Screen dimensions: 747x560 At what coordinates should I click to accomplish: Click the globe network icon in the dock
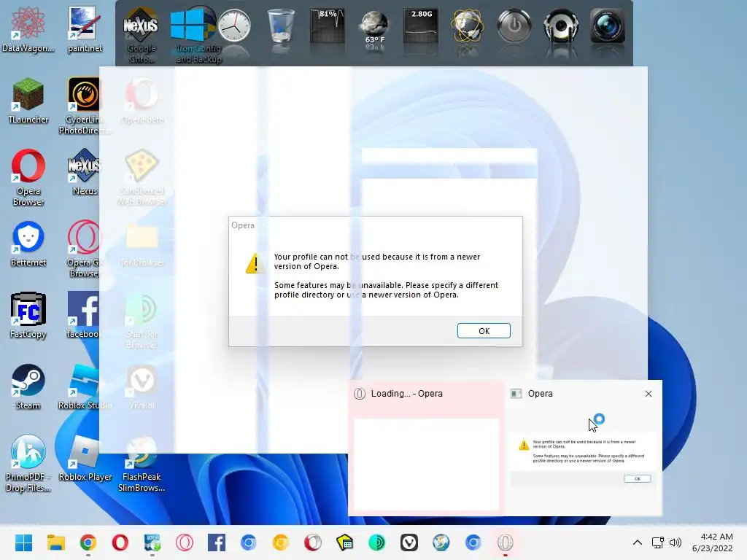[468, 26]
